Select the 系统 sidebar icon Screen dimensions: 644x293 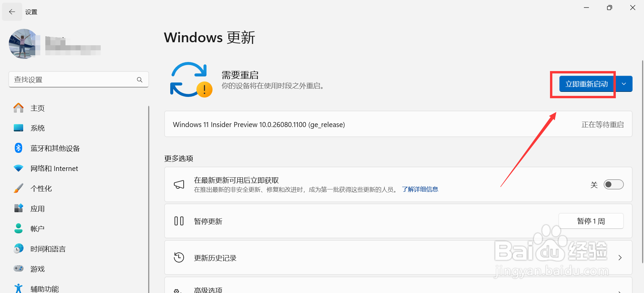(18, 128)
